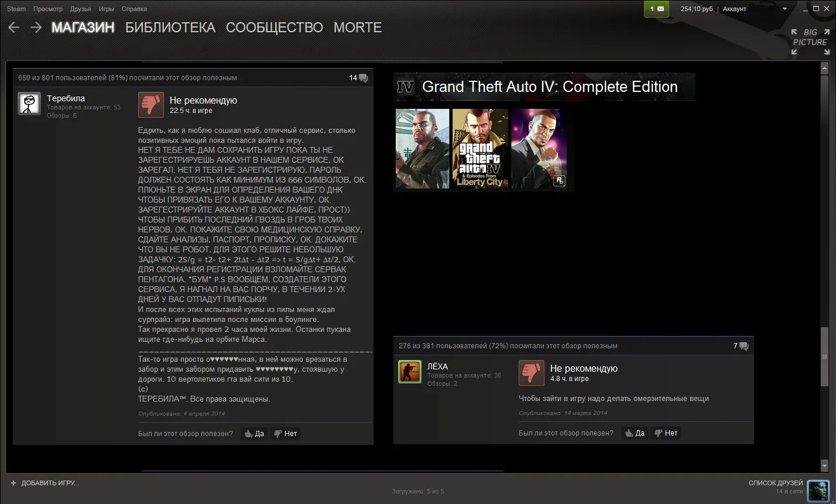Open Друзья menu

pyautogui.click(x=80, y=9)
